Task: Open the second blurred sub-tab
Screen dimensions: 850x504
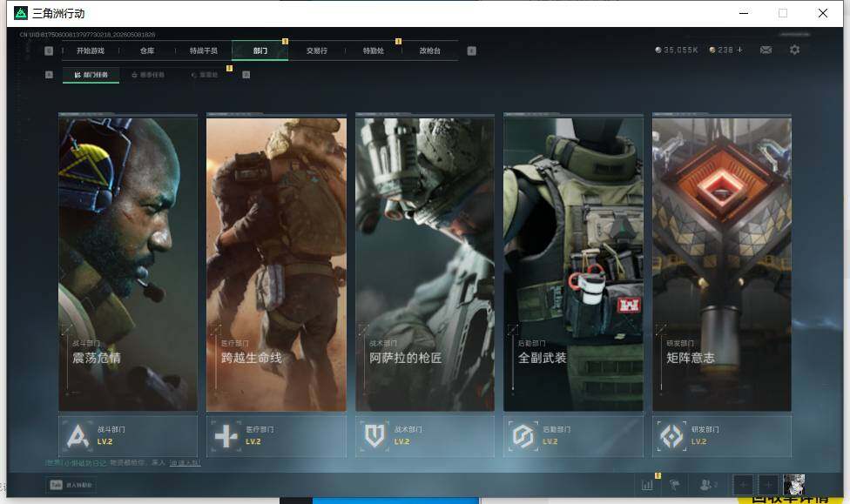Action: 147,75
